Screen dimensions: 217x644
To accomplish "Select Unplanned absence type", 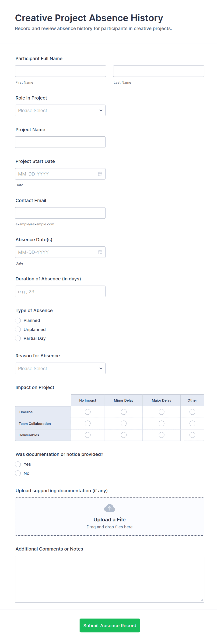I will tap(18, 329).
